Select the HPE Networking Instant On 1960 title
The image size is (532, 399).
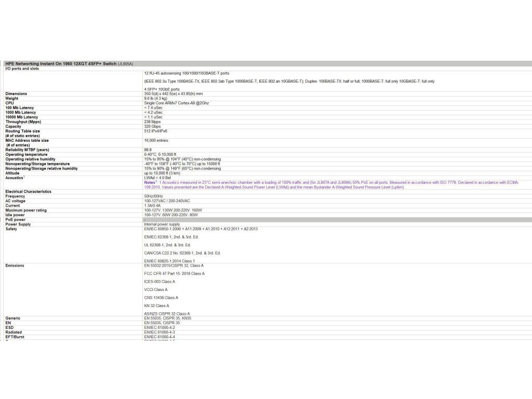coord(69,64)
